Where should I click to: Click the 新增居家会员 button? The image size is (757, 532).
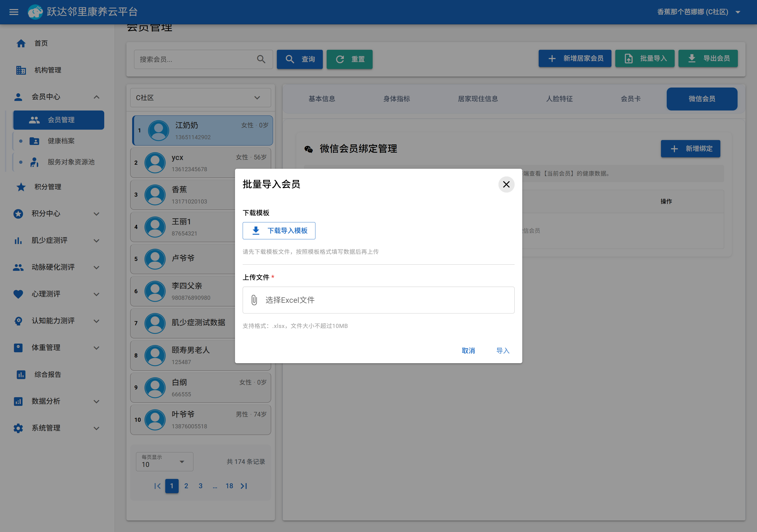[575, 59]
